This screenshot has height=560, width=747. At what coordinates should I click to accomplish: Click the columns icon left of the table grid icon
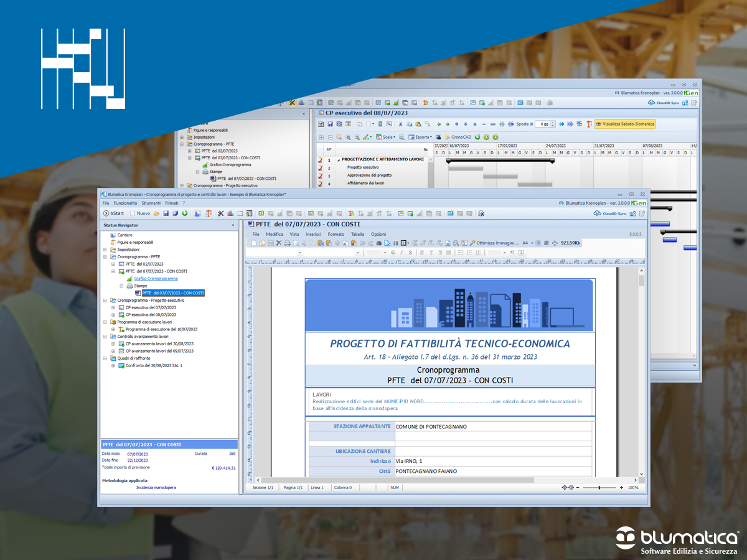(x=395, y=243)
